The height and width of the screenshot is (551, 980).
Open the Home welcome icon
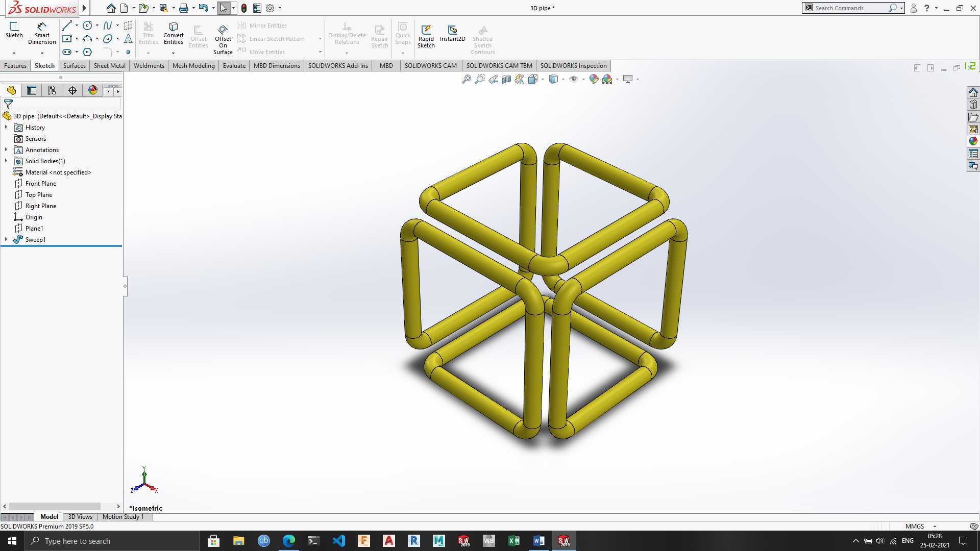tap(111, 8)
